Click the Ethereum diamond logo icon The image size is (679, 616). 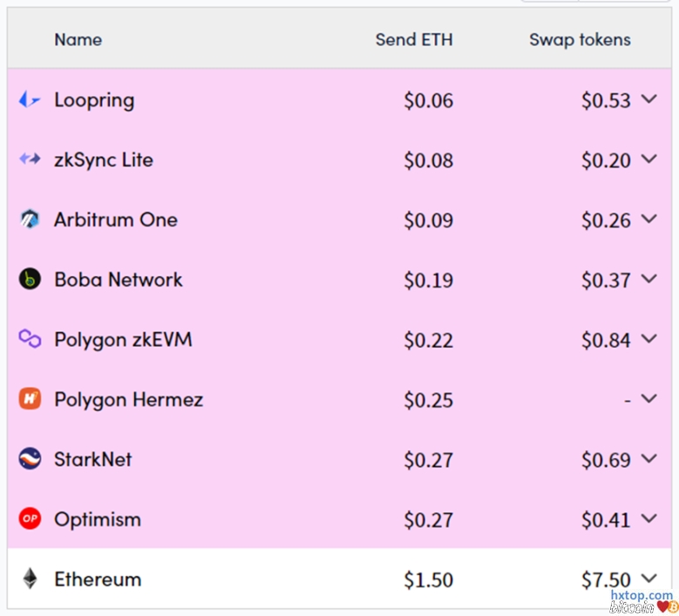tap(30, 579)
